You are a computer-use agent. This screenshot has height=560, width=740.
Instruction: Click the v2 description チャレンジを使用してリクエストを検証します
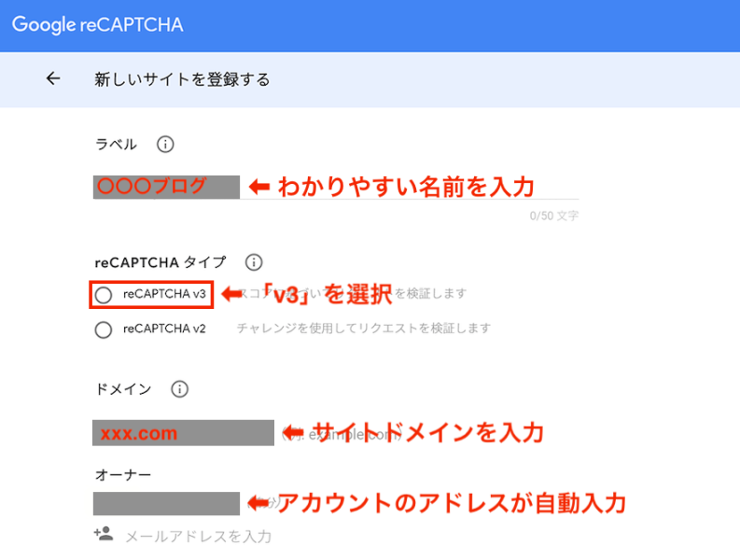pos(364,329)
